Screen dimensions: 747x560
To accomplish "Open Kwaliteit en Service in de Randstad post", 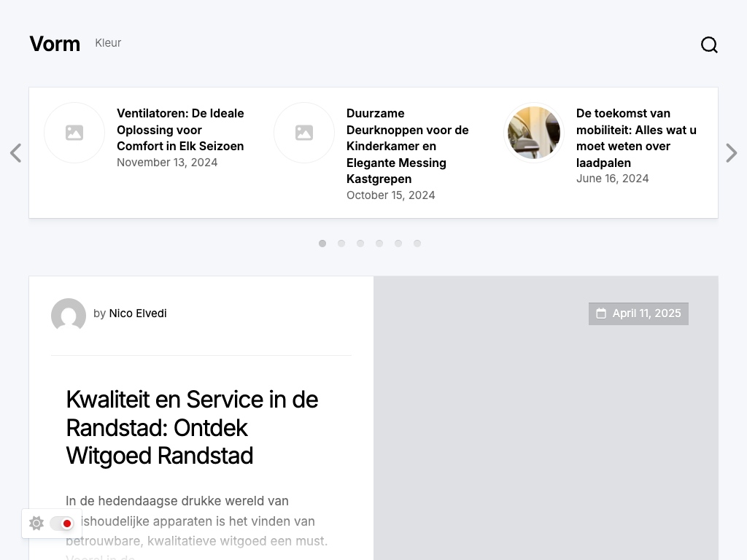I will coord(192,427).
